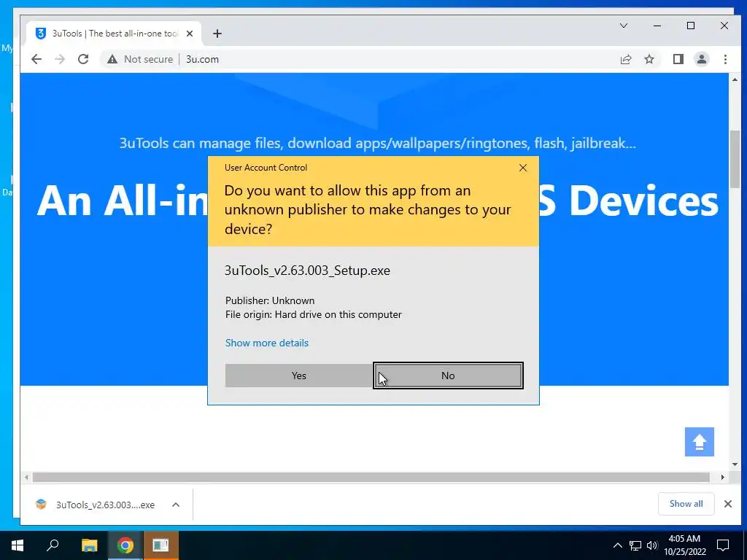The image size is (747, 560).
Task: Click the vertical scrollbar thumb
Action: pos(735,158)
